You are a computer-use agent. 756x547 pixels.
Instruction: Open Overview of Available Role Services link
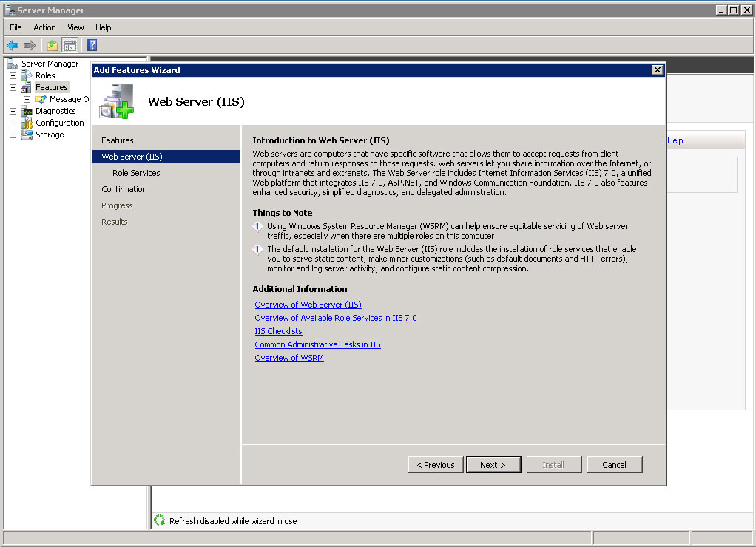[x=336, y=318]
